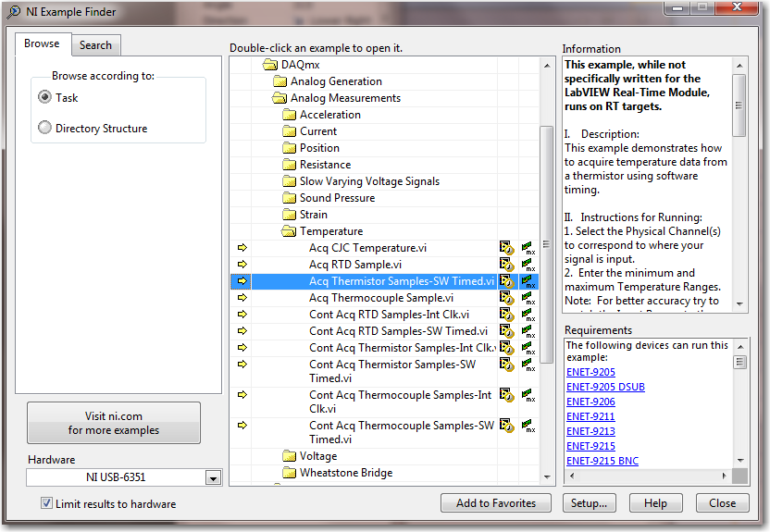
Task: Click the DAQmx icon for Cont Acq Thermocouple Samples-Int Clk.vi
Action: pos(528,395)
